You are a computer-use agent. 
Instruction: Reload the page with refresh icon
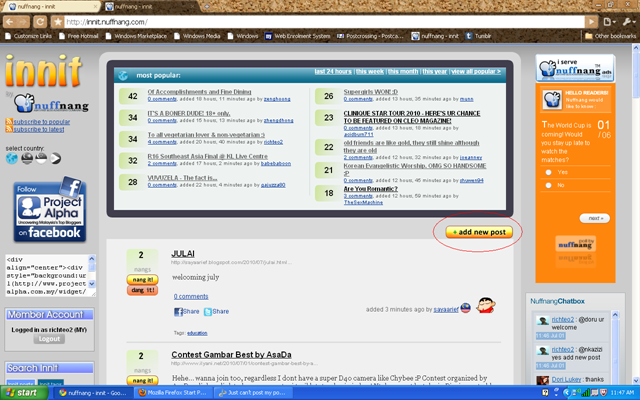point(40,22)
